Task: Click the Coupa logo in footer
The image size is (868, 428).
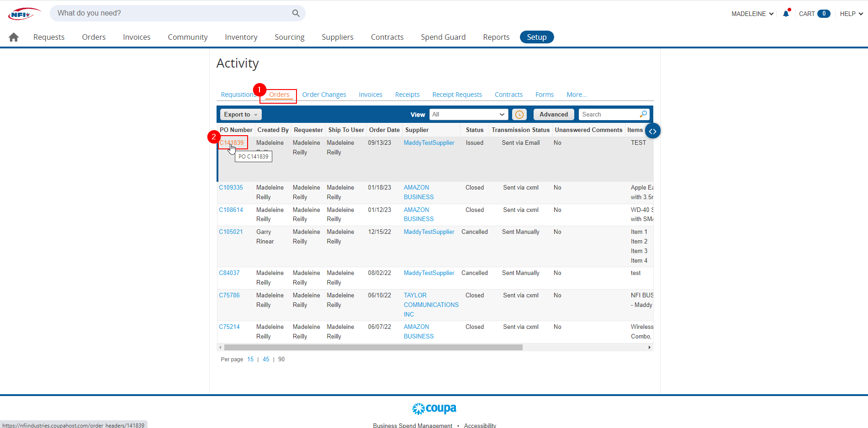Action: [x=434, y=408]
